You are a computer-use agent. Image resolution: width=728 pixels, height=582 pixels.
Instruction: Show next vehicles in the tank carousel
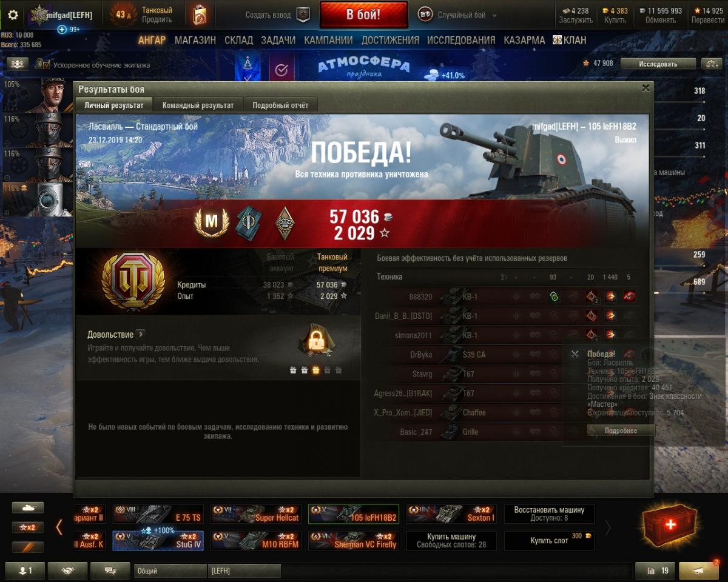coord(607,527)
